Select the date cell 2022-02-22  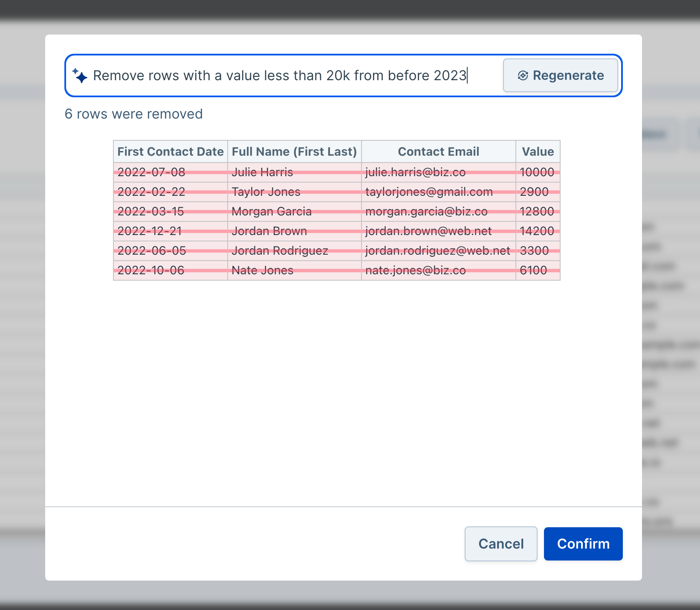(171, 192)
